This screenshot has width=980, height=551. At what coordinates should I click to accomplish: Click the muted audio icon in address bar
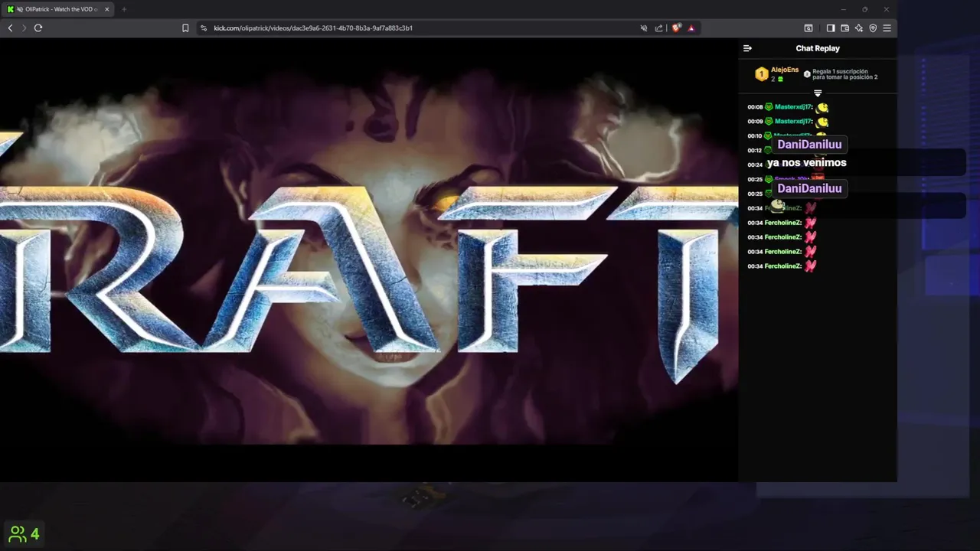coord(644,28)
